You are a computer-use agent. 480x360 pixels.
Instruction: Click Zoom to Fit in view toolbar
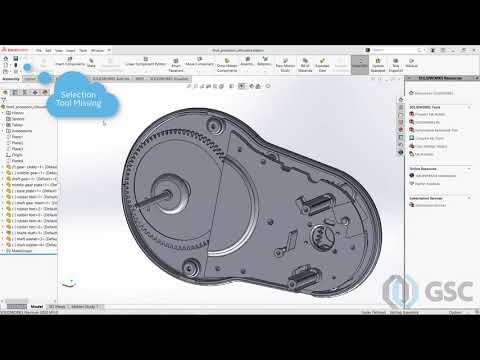[x=189, y=86]
